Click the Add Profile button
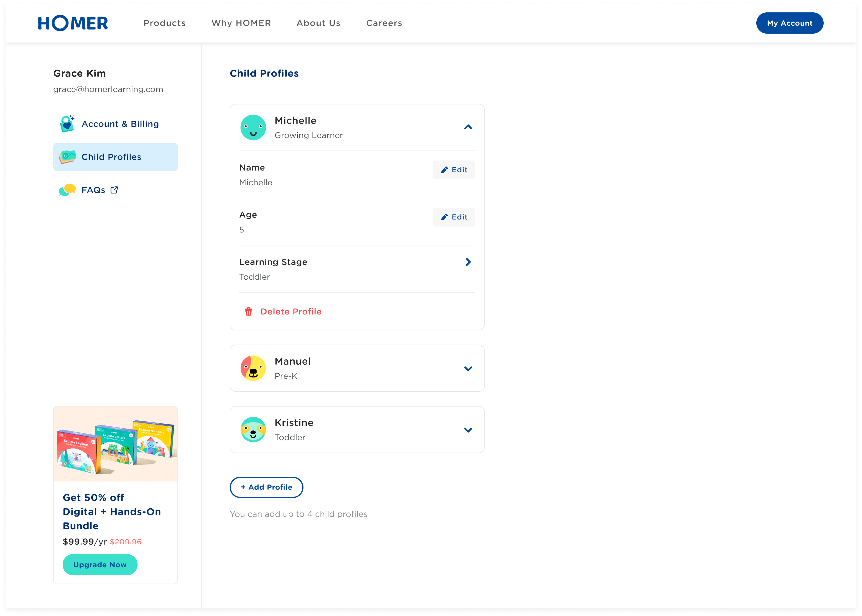 pyautogui.click(x=267, y=487)
